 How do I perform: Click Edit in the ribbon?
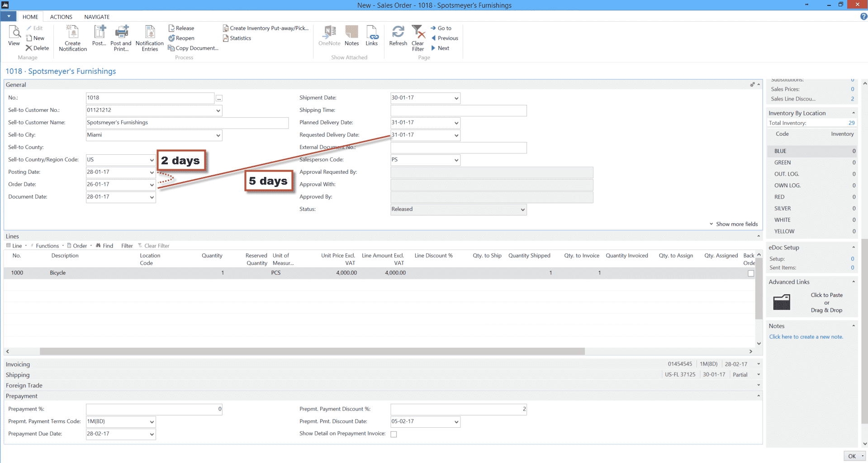click(34, 28)
